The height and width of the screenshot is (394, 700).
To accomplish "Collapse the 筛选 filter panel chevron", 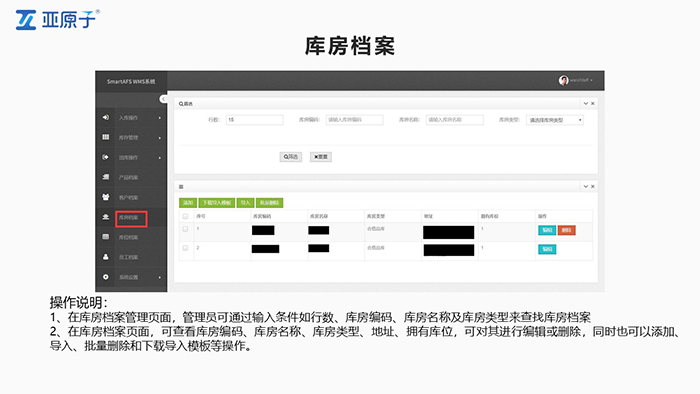I will pyautogui.click(x=586, y=104).
